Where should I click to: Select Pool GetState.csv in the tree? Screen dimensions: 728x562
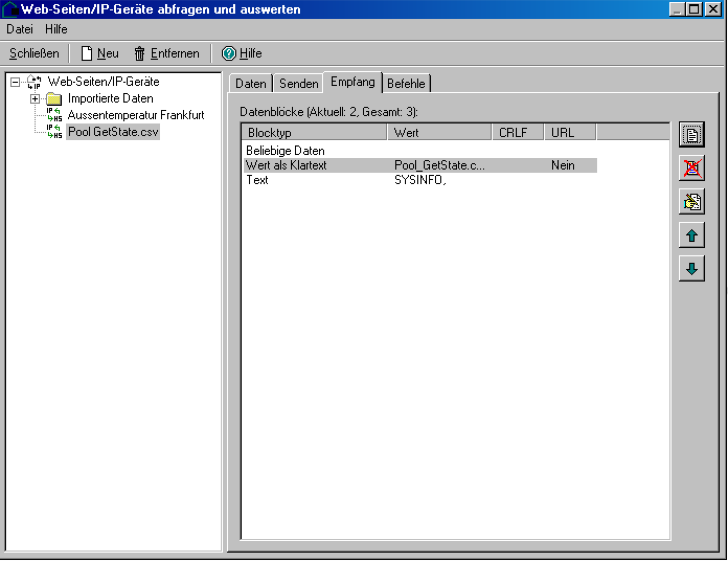(x=113, y=132)
